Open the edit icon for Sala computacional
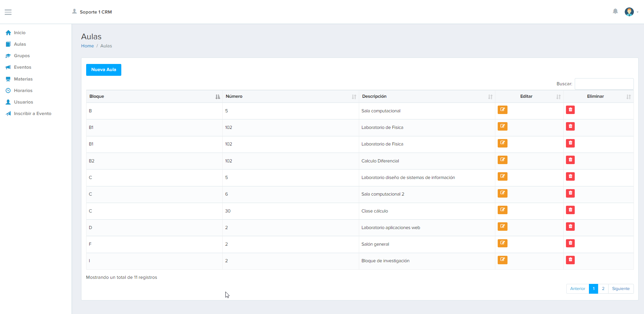 (x=502, y=110)
